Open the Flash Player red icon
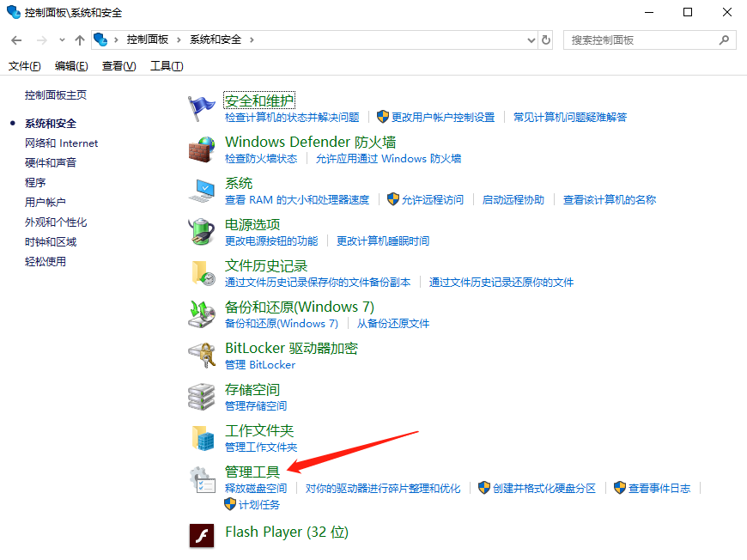This screenshot has height=560, width=747. coord(202,534)
